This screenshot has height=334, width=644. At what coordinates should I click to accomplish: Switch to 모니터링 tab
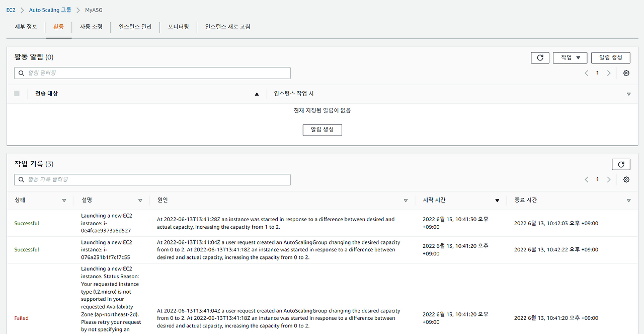[x=179, y=27]
